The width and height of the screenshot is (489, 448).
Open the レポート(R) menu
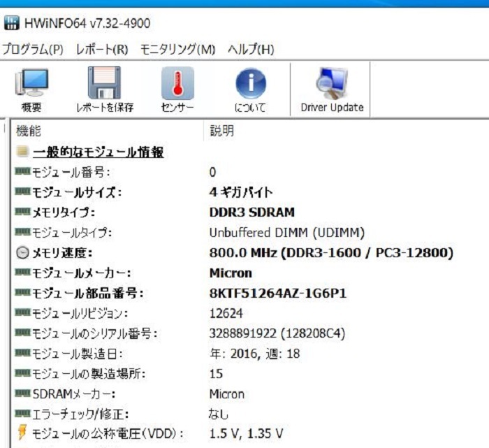tap(102, 50)
